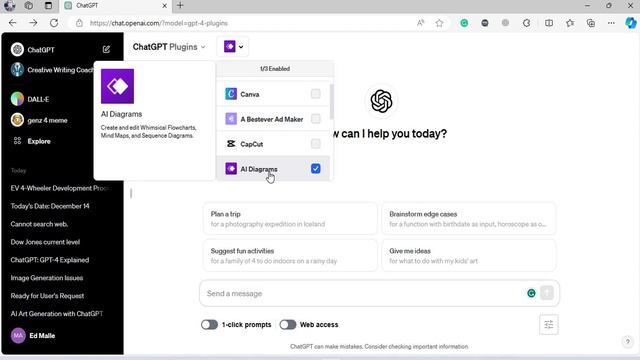640x360 pixels.
Task: Open prompt settings sliders icon
Action: [549, 324]
